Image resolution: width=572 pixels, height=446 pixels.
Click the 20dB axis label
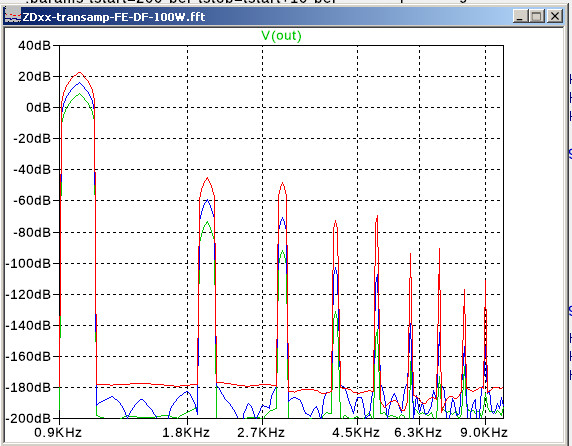34,77
